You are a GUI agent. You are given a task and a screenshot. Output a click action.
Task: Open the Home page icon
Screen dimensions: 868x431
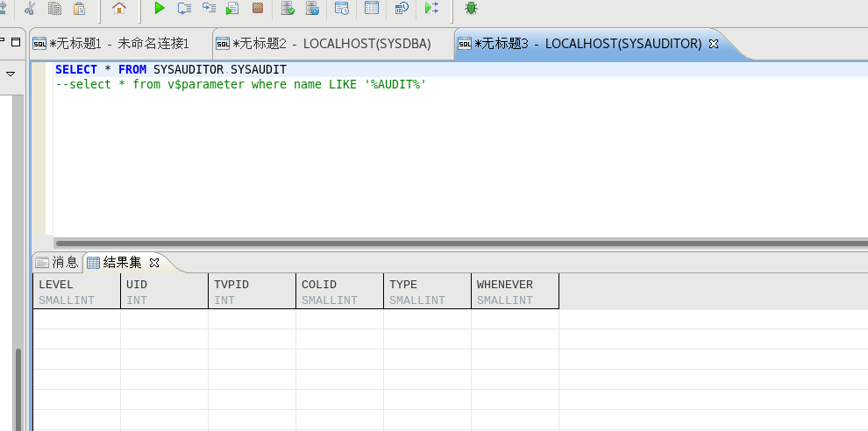(x=118, y=9)
